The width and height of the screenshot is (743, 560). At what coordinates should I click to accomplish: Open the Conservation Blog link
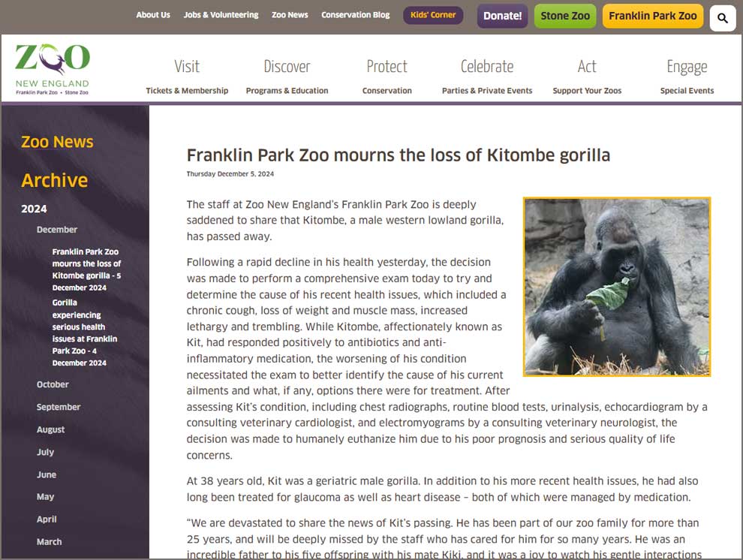pos(355,15)
